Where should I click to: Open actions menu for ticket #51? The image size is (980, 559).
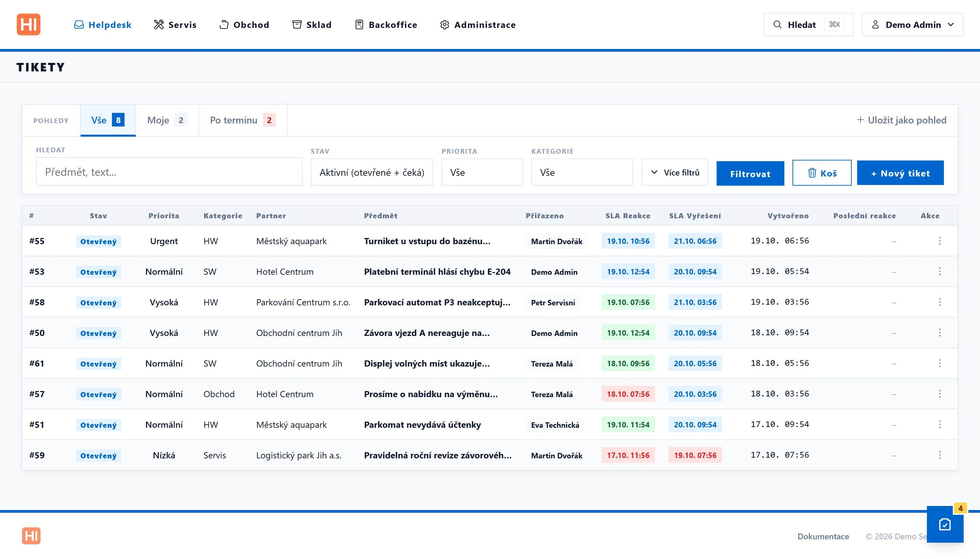940,425
